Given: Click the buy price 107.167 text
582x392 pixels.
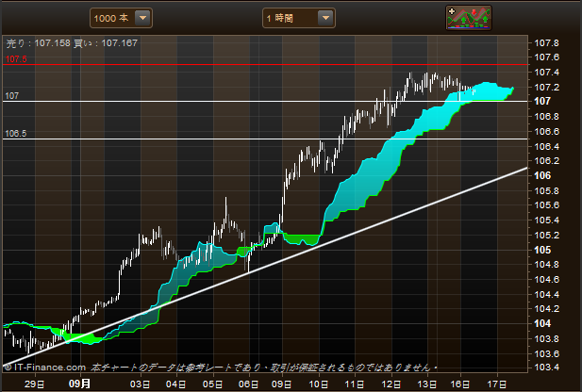Looking at the screenshot, I should [106, 43].
